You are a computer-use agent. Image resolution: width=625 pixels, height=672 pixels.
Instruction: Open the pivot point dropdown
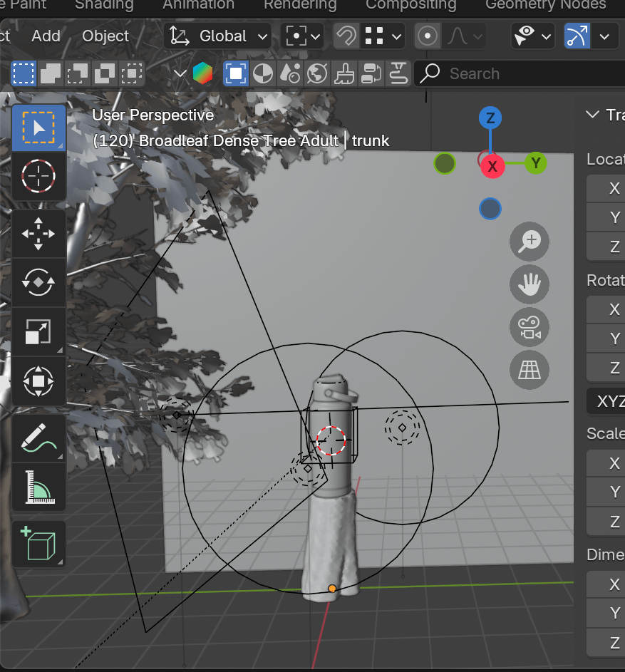[x=303, y=36]
